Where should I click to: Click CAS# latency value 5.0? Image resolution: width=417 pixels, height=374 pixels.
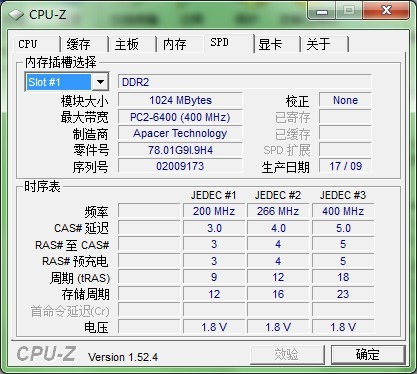pyautogui.click(x=343, y=228)
